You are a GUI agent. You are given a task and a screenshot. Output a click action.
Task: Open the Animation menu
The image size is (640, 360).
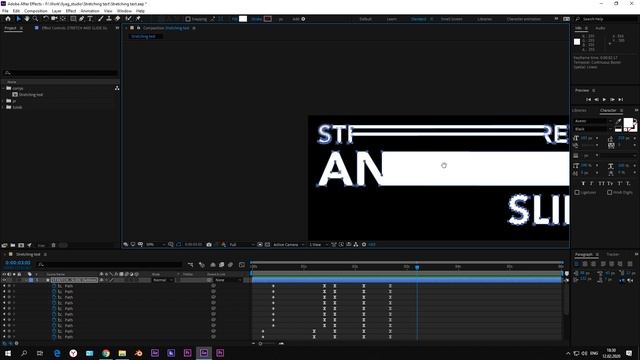pos(90,11)
